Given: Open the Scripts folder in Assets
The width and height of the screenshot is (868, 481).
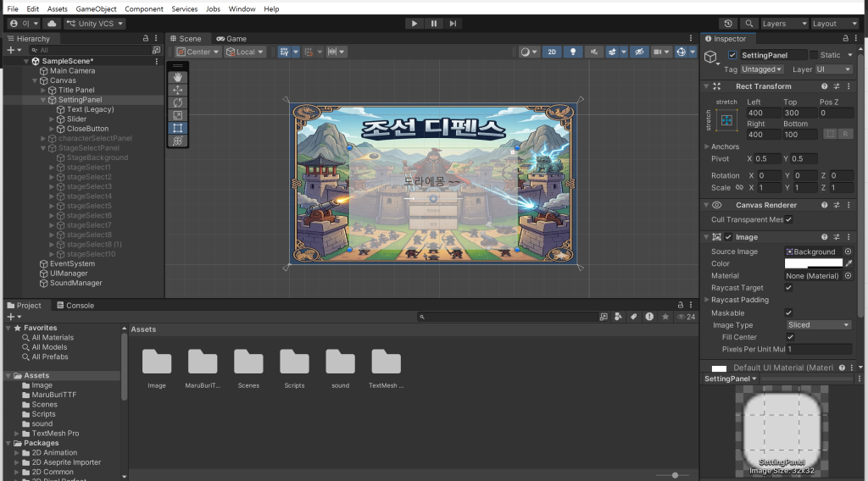Looking at the screenshot, I should click(294, 362).
